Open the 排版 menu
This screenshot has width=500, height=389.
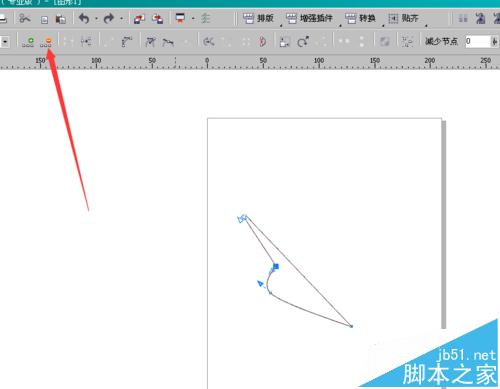click(x=258, y=18)
